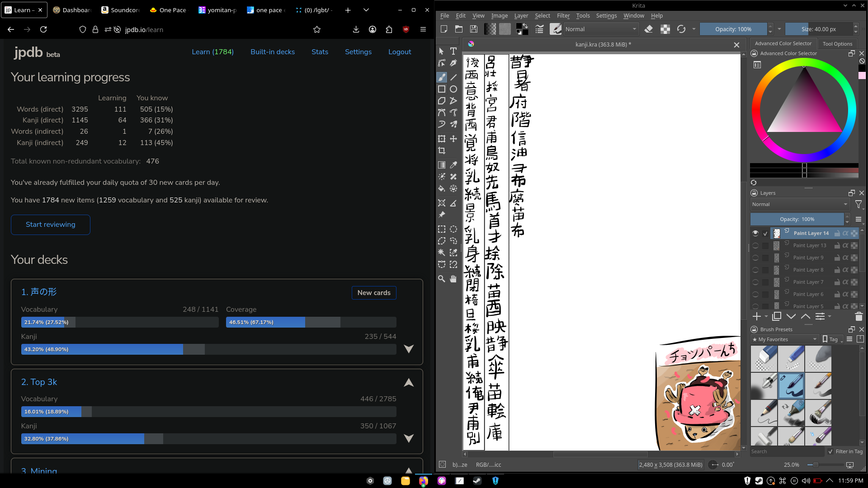Open the Filter menu in Krita
868x488 pixels.
pos(563,15)
